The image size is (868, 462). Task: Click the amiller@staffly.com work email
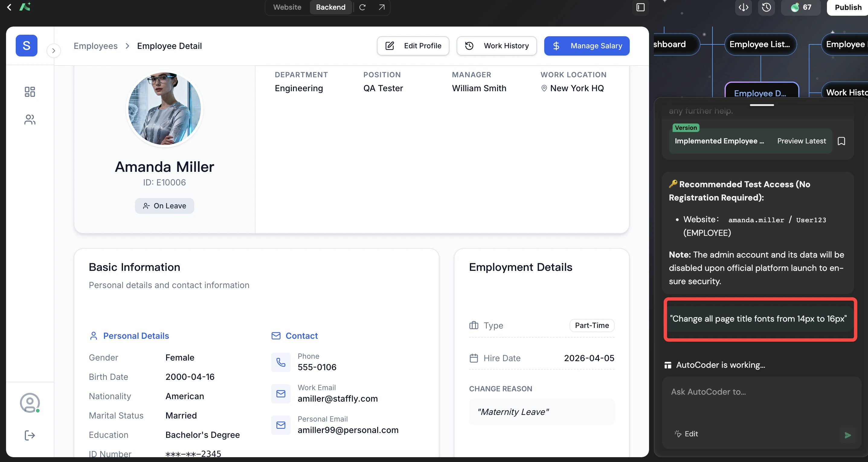(x=338, y=398)
